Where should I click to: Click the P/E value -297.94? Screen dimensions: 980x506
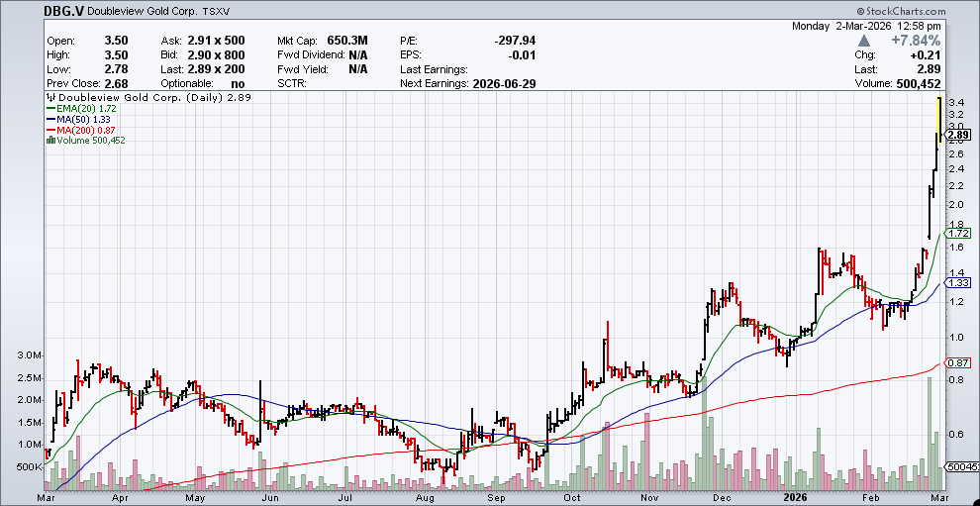click(x=515, y=41)
